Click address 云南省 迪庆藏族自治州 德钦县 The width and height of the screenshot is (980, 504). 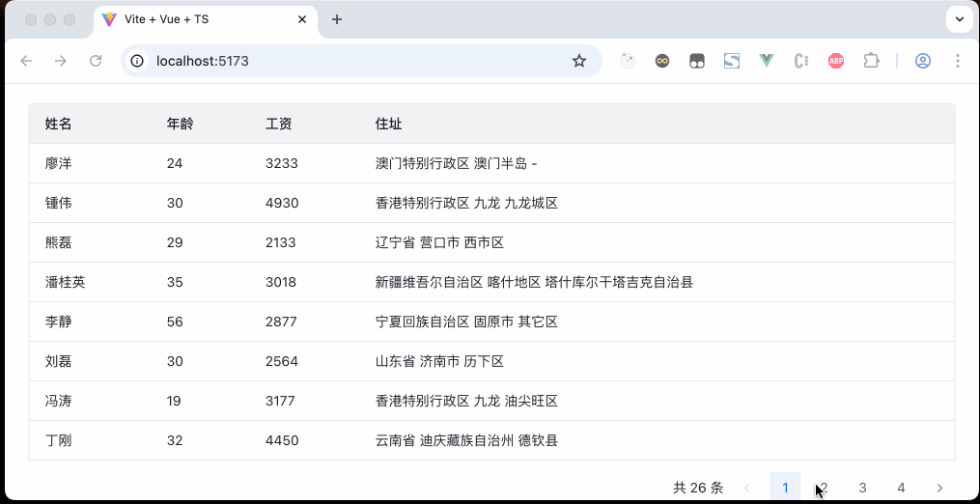(x=467, y=440)
